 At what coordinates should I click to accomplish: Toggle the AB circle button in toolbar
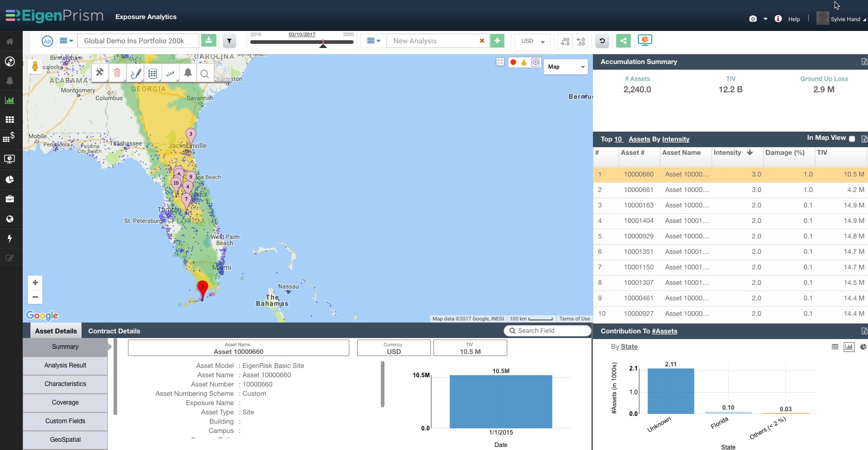[x=47, y=41]
